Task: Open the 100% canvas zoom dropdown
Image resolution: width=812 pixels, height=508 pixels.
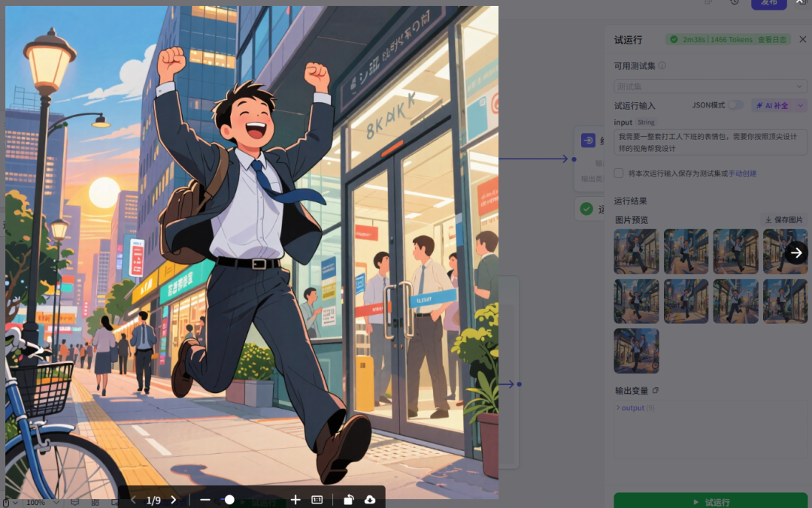Action: pyautogui.click(x=43, y=502)
